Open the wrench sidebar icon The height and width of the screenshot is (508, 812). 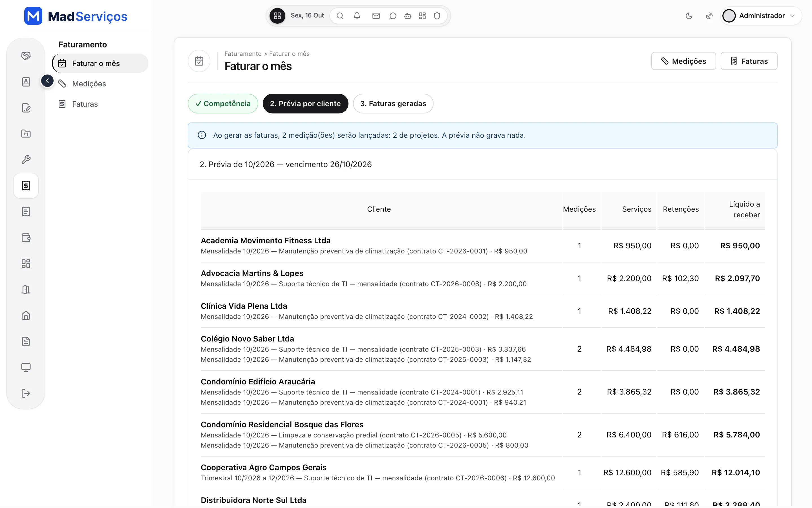pos(26,159)
